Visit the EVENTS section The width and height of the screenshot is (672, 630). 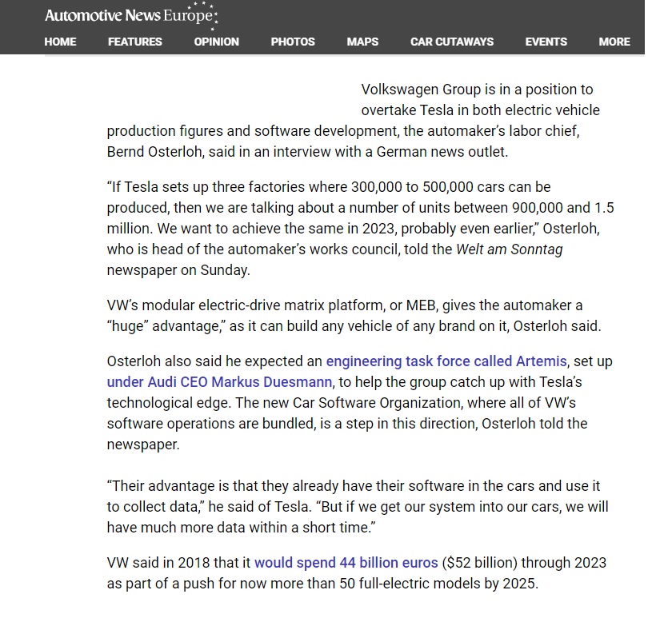pyautogui.click(x=546, y=42)
